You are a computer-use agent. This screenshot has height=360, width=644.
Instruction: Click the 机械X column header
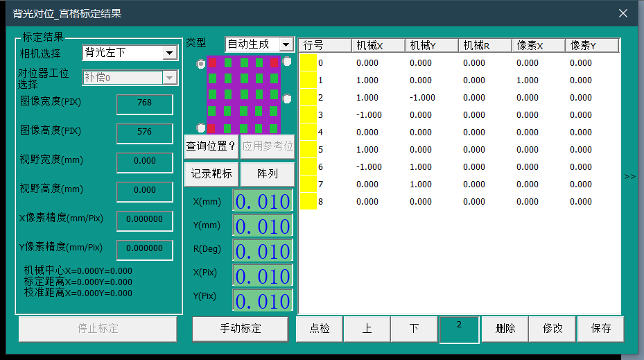[378, 46]
